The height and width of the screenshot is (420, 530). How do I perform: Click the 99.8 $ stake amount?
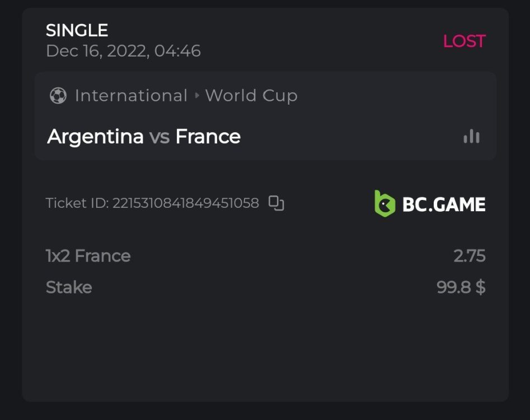point(461,287)
